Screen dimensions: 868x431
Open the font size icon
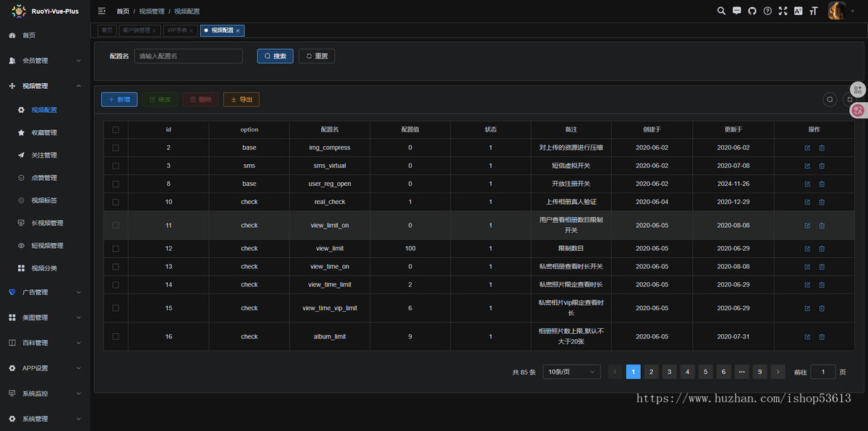coord(814,11)
